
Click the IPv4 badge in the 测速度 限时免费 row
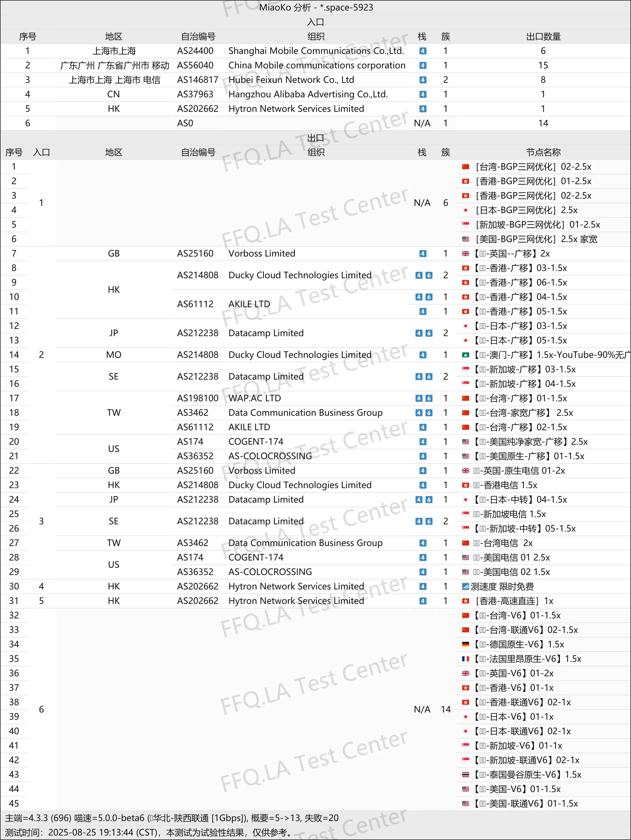pos(423,586)
